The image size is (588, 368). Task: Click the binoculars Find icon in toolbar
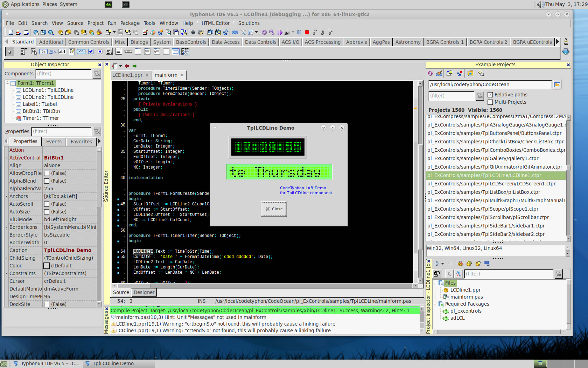coord(193,32)
